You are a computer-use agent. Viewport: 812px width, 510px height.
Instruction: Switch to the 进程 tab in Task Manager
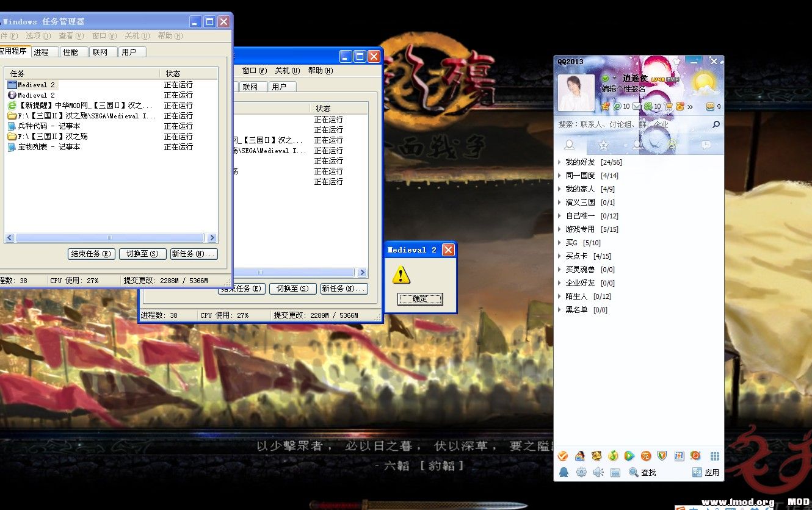click(42, 52)
